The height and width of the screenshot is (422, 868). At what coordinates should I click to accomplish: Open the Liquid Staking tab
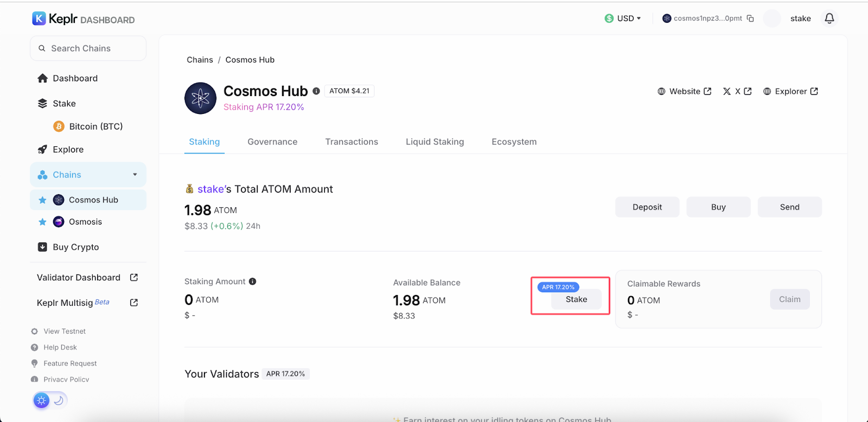click(435, 142)
